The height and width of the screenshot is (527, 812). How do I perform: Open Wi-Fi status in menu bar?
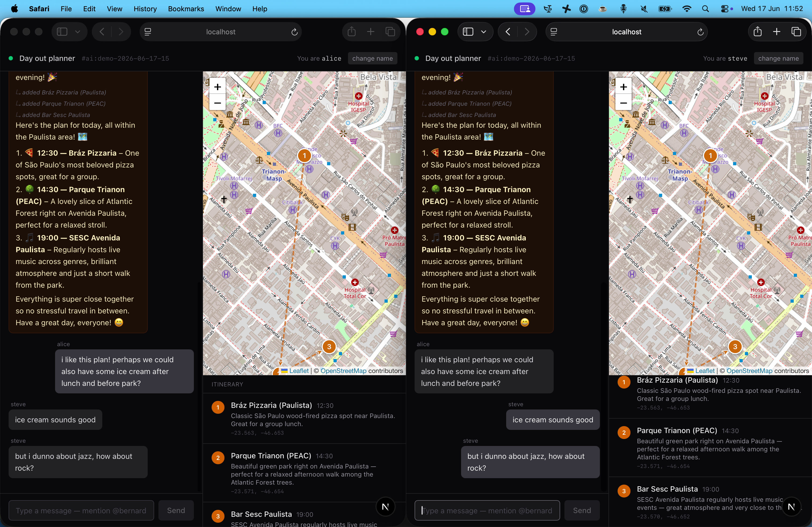pos(686,9)
